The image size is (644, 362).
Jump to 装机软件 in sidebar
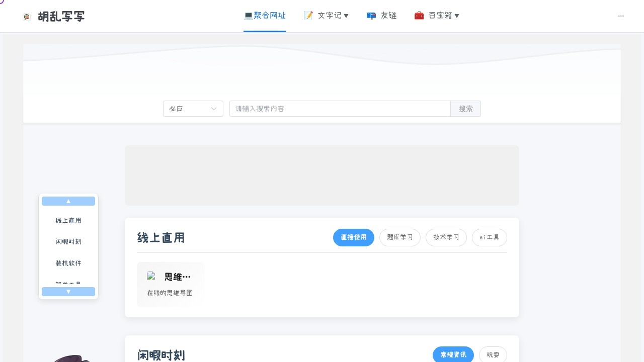[x=68, y=263]
